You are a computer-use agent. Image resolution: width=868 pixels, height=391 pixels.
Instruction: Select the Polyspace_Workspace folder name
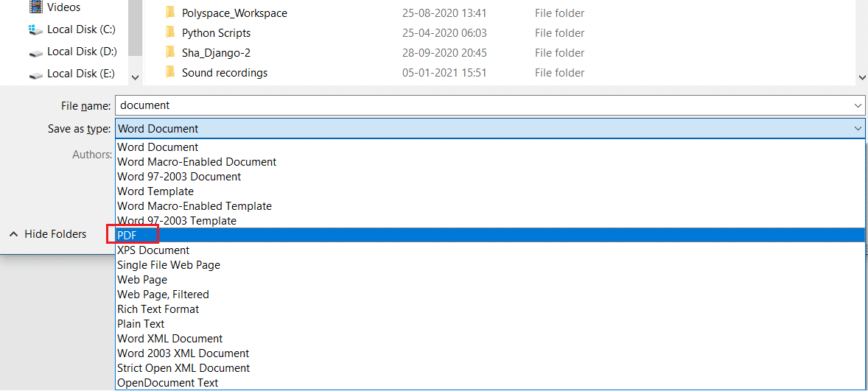click(235, 13)
